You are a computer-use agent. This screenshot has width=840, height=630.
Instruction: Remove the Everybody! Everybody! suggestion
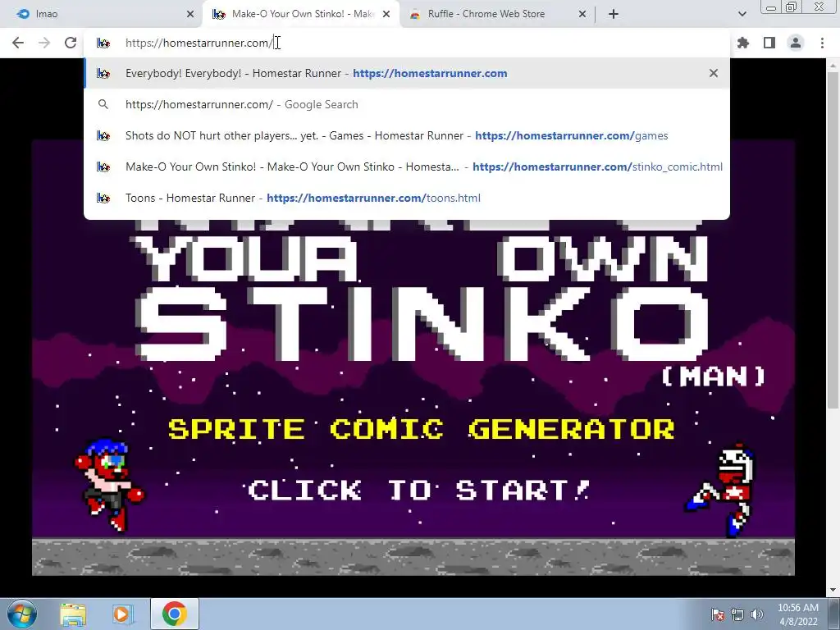click(x=714, y=73)
